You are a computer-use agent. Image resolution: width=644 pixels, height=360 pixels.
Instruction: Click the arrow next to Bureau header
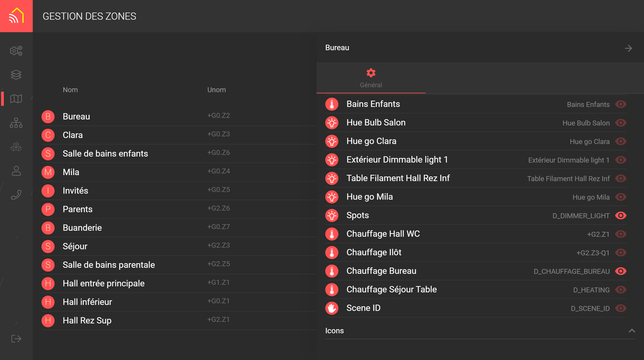pyautogui.click(x=628, y=48)
